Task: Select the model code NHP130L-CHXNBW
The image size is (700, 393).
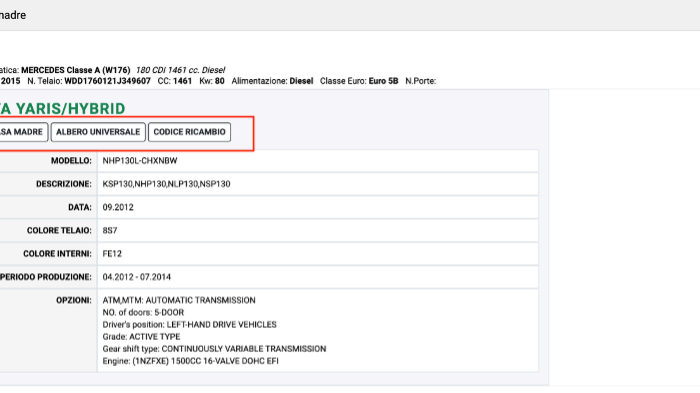Action: (140, 161)
